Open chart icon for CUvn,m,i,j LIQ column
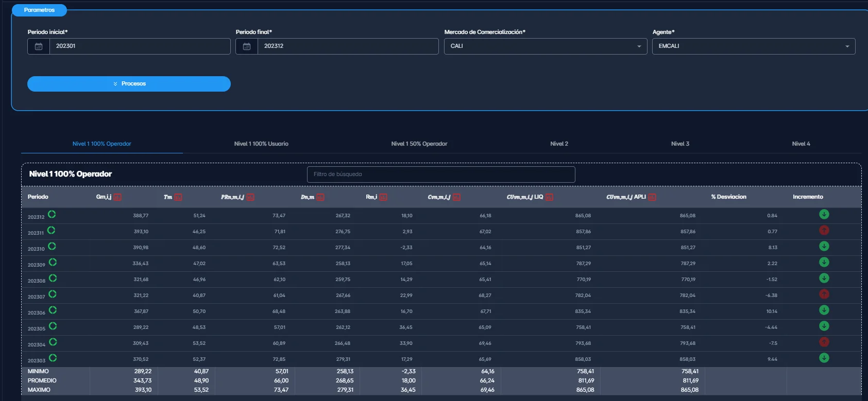Viewport: 868px width, 401px height. point(549,197)
